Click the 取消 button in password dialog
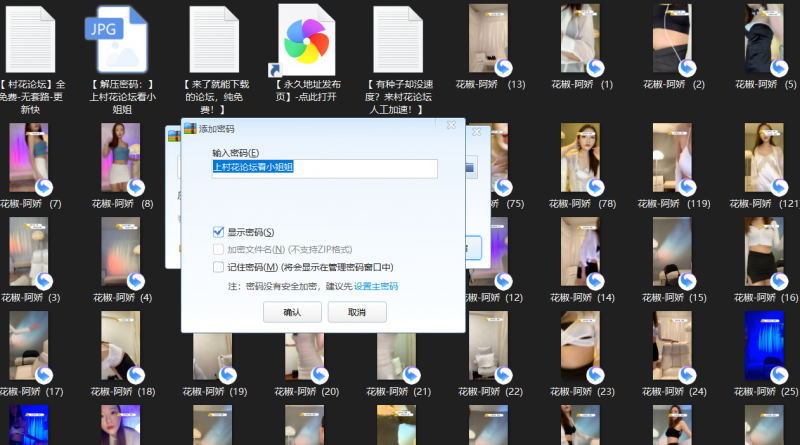The image size is (800, 445). (x=356, y=312)
